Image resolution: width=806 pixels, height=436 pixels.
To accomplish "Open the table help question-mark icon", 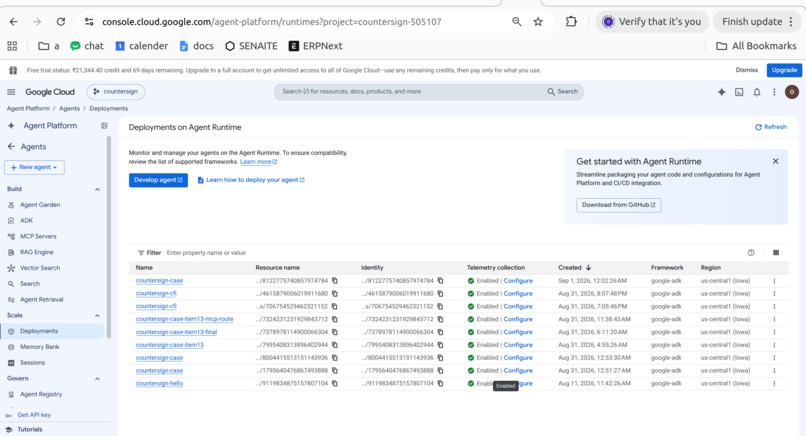I will click(x=751, y=252).
